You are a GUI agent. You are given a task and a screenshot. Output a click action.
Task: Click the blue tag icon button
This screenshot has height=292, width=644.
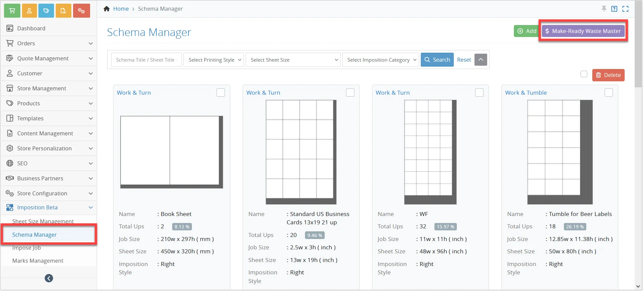tap(46, 11)
